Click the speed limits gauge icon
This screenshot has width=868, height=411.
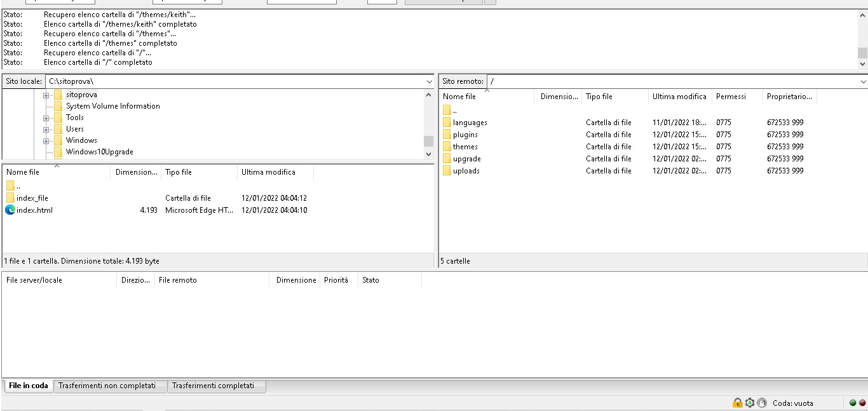point(762,403)
